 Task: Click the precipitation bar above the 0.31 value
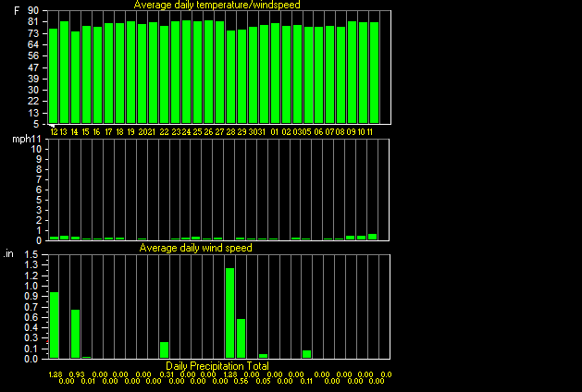click(164, 350)
